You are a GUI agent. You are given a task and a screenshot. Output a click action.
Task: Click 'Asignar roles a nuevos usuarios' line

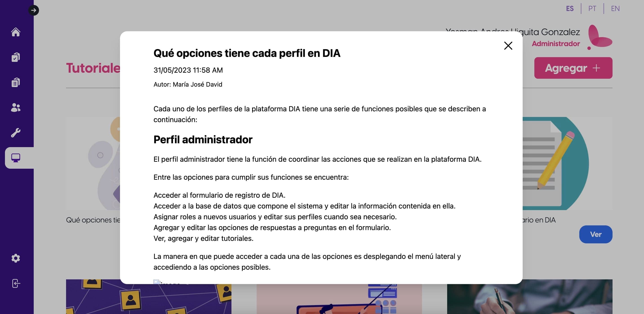[x=275, y=217]
